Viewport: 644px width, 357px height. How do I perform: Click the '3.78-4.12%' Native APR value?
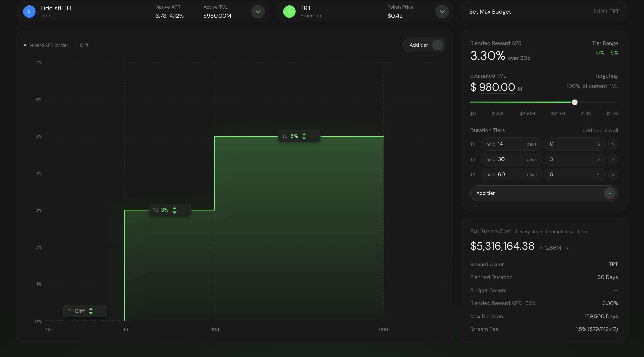169,16
